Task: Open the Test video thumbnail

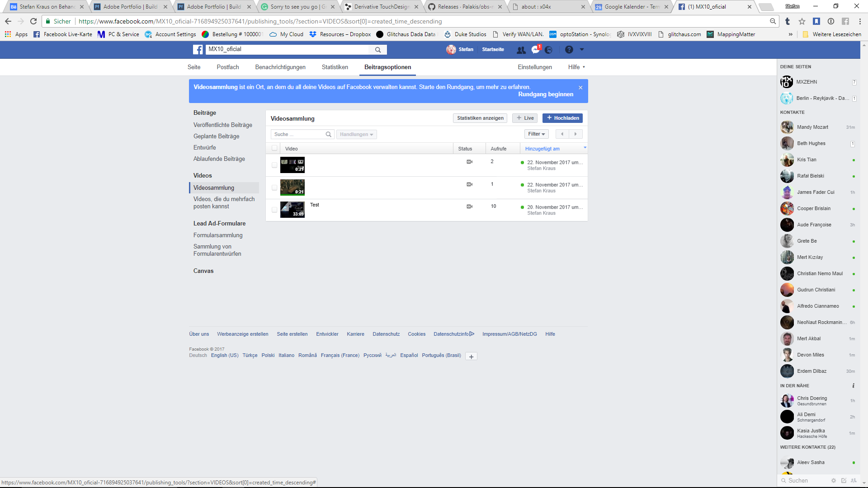Action: pyautogui.click(x=292, y=210)
